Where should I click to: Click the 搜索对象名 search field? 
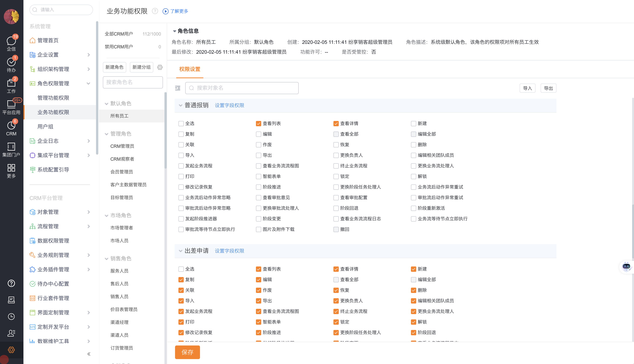(x=242, y=88)
